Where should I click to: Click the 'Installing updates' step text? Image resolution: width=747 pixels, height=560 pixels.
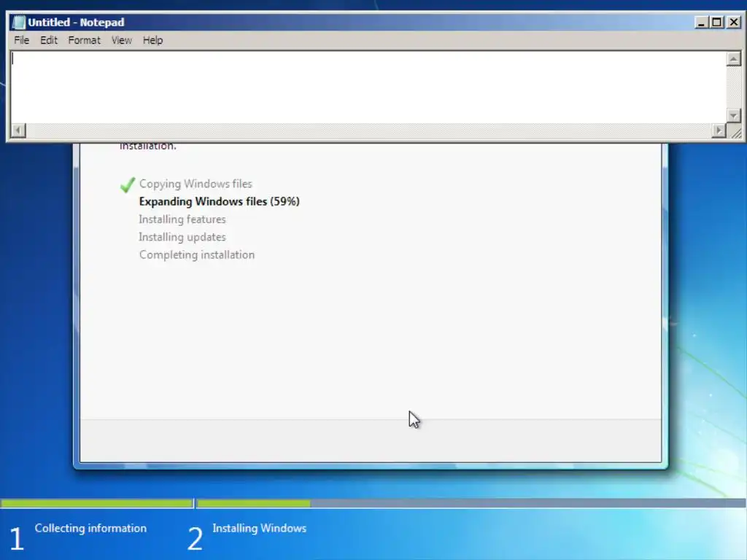[x=182, y=237]
